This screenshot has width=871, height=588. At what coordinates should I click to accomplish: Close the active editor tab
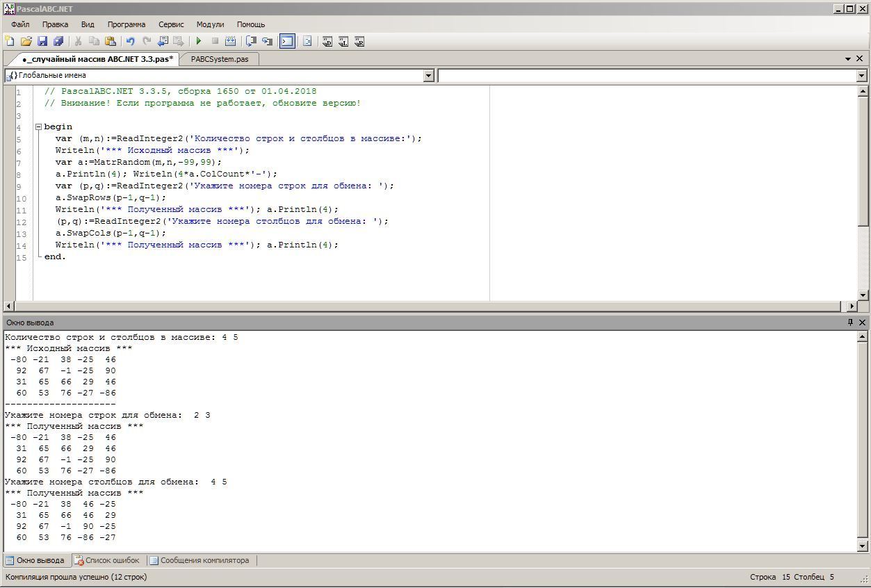click(x=861, y=59)
